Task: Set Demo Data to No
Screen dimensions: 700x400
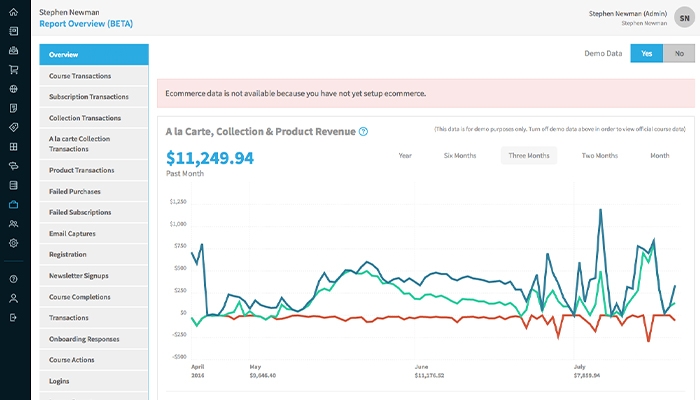Action: (x=679, y=54)
